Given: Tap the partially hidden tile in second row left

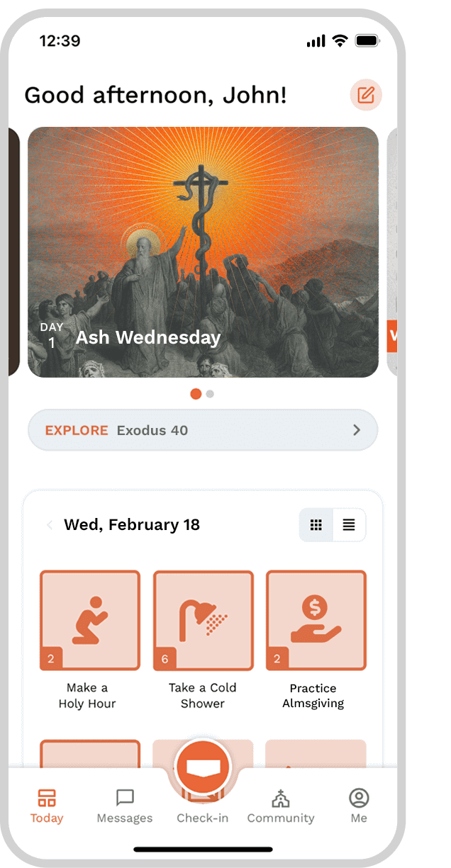Looking at the screenshot, I should 90,753.
